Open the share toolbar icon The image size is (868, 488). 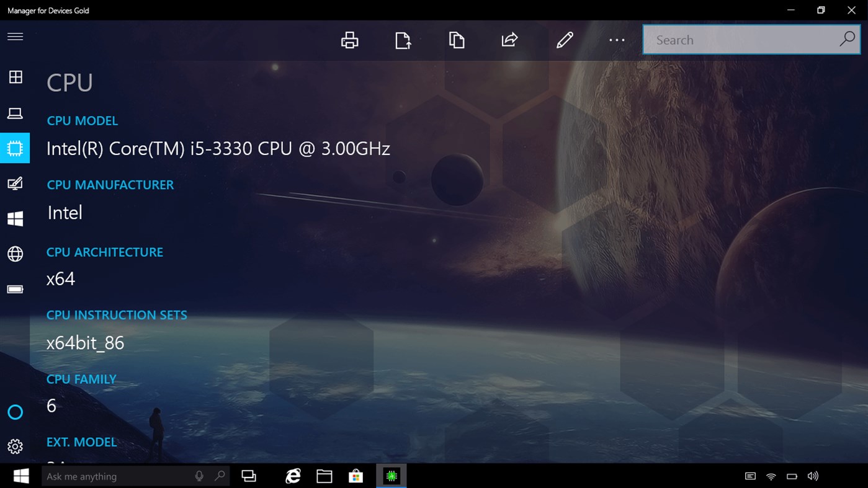tap(509, 39)
